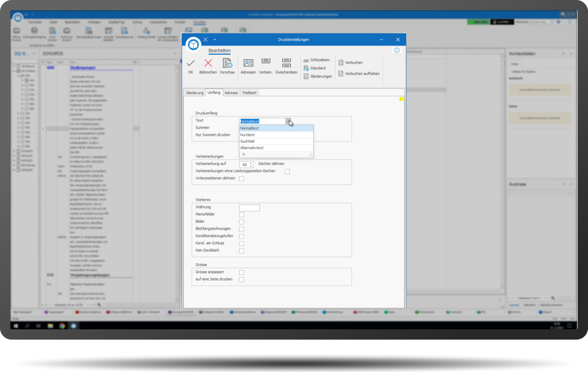Click the info icon in dialog

(x=397, y=50)
